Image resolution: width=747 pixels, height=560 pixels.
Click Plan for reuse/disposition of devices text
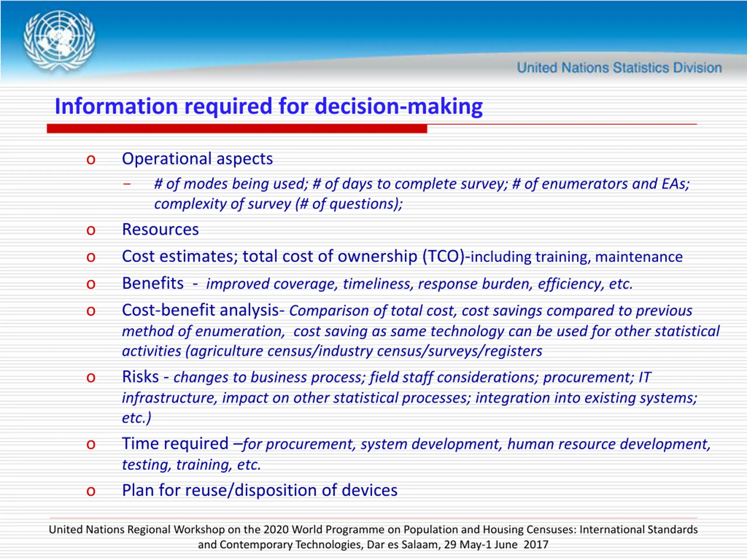259,490
